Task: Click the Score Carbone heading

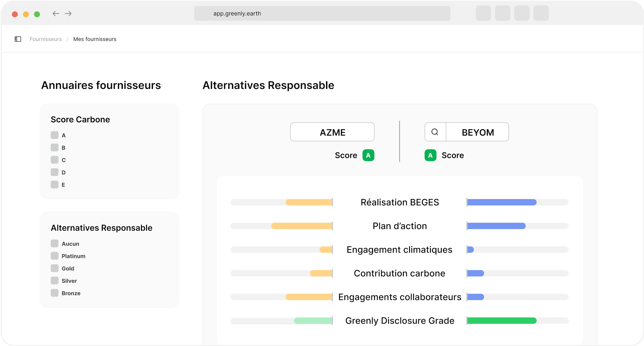Action: click(80, 120)
